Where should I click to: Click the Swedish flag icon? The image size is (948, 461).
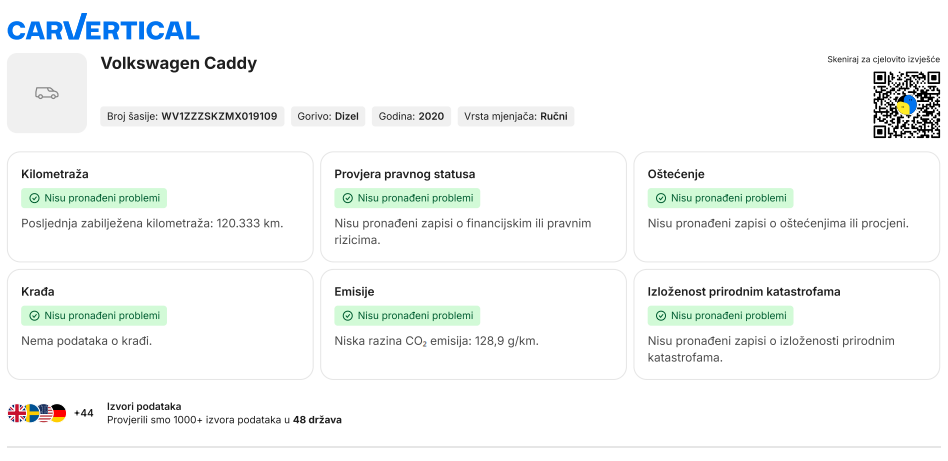coord(31,413)
